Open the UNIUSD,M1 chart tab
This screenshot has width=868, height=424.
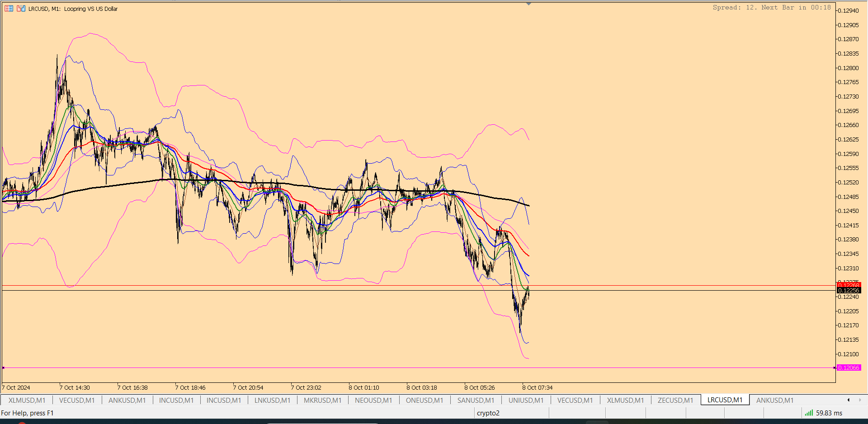tap(526, 400)
